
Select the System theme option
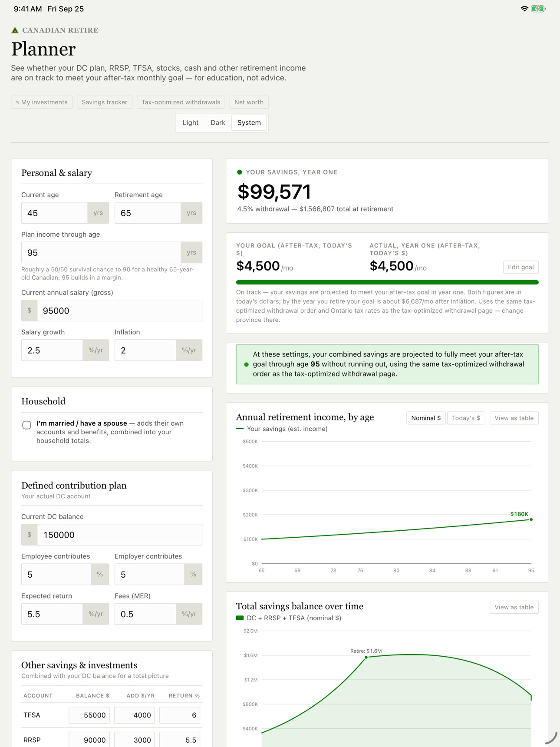tap(249, 122)
